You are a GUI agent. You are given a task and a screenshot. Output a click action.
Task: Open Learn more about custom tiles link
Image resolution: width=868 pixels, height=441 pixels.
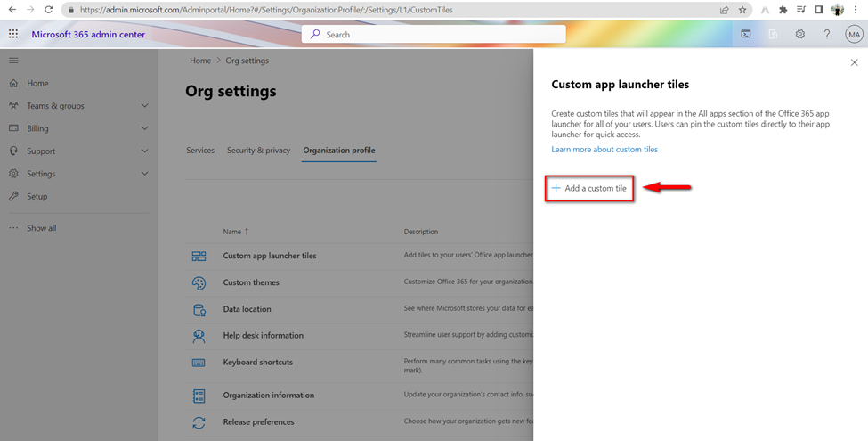click(x=604, y=149)
